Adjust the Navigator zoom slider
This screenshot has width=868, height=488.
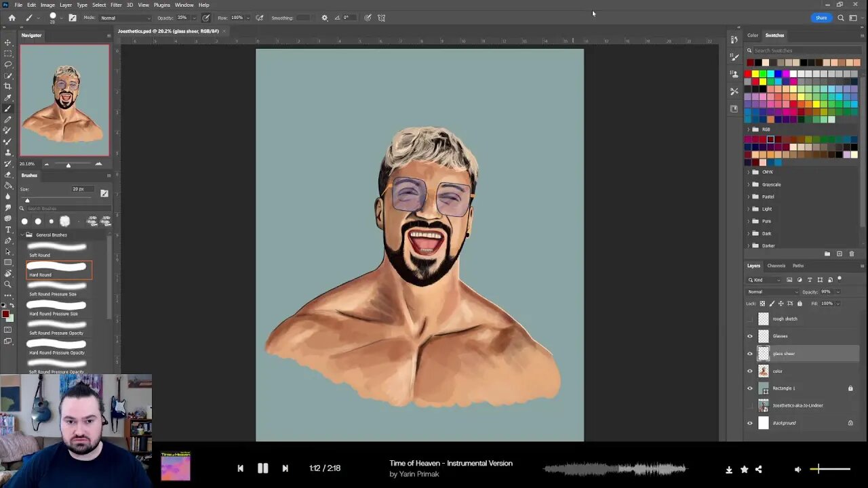(68, 164)
